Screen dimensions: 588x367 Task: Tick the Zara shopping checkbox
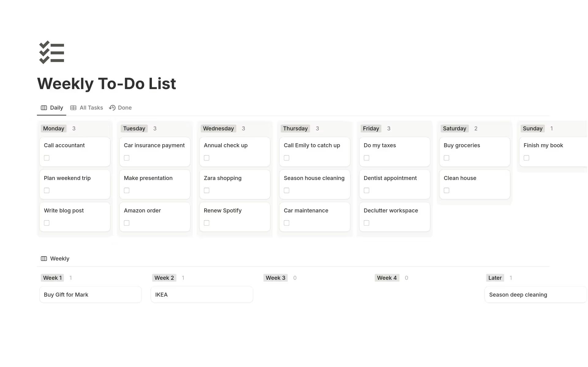[x=207, y=190]
